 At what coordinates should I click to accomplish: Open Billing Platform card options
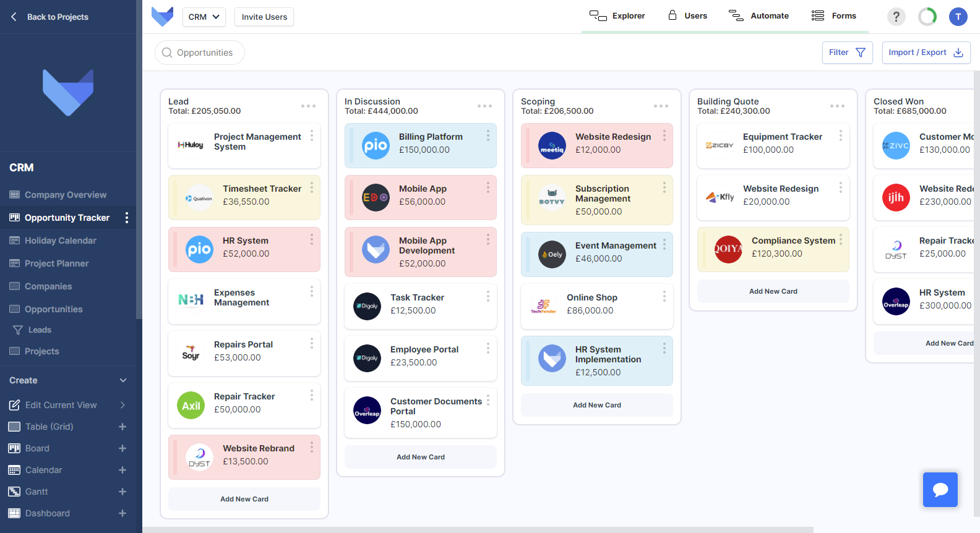(x=488, y=135)
